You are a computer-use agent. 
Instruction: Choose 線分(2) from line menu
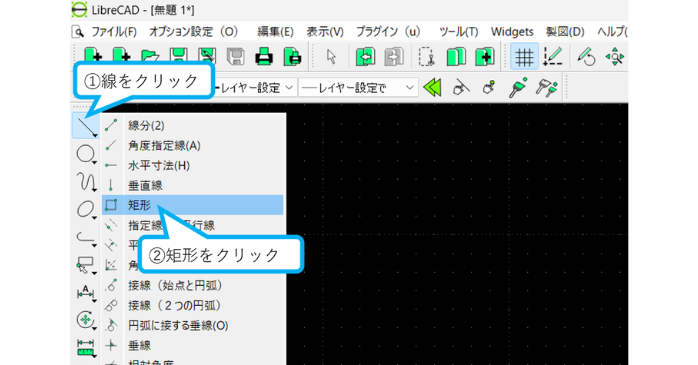(x=192, y=126)
